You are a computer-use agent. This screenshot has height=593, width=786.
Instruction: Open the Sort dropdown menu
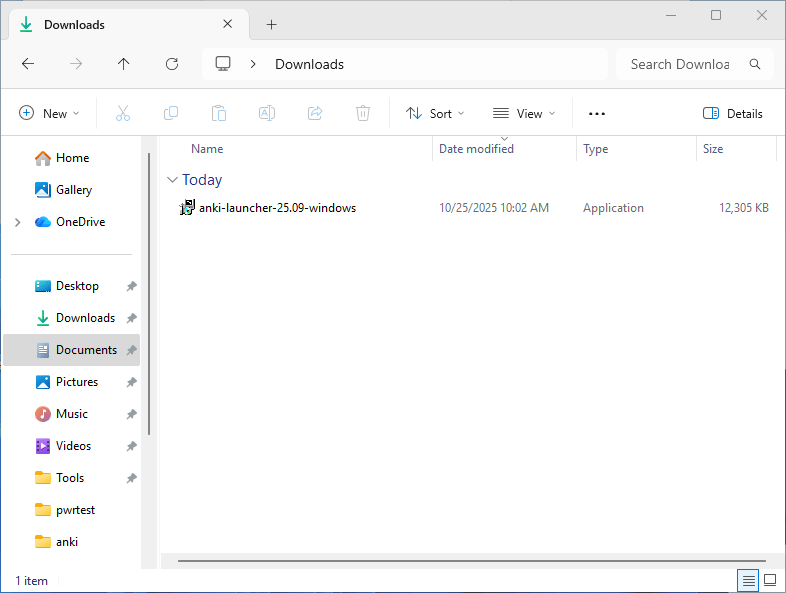(435, 114)
